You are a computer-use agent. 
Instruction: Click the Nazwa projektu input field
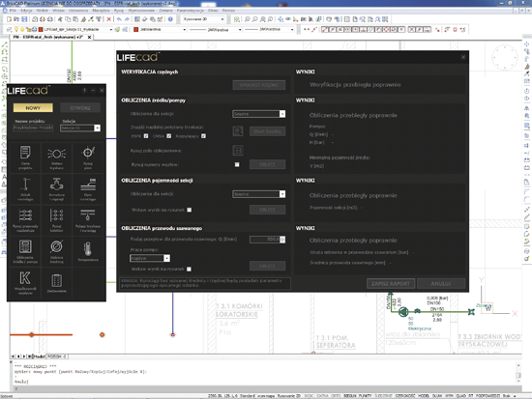point(33,128)
